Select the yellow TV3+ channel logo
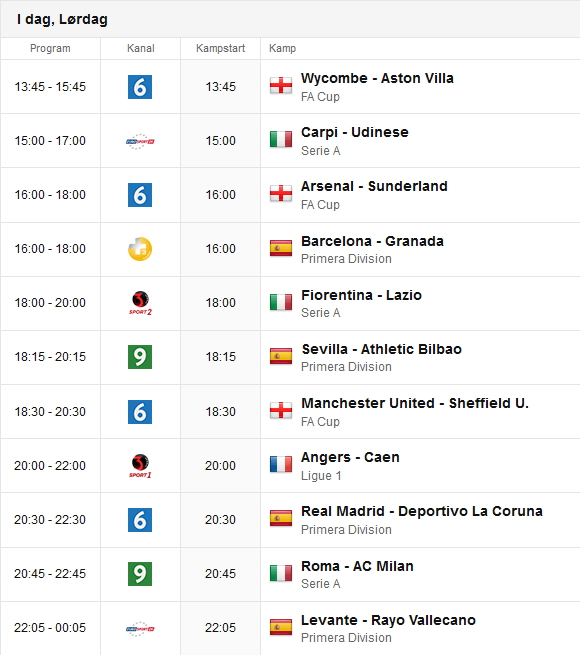The height and width of the screenshot is (655, 580). [140, 249]
